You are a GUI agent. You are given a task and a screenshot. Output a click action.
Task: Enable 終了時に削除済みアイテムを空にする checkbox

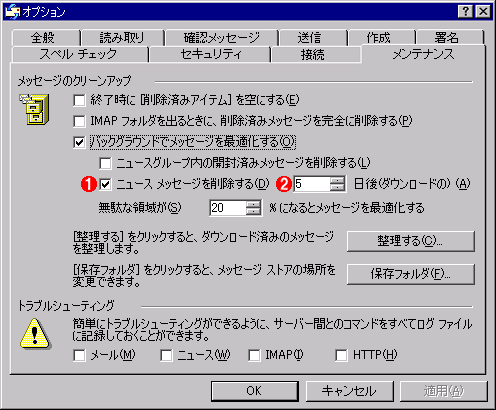pos(79,100)
